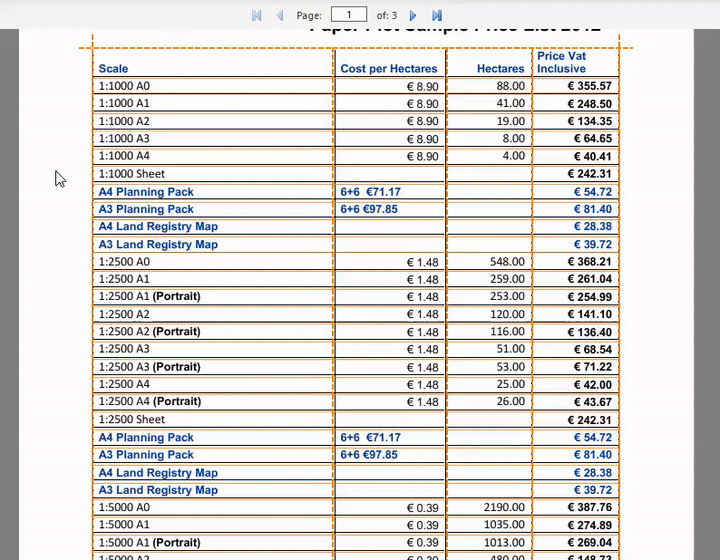The width and height of the screenshot is (720, 560).
Task: Click the Cost per Hectares header
Action: (388, 69)
